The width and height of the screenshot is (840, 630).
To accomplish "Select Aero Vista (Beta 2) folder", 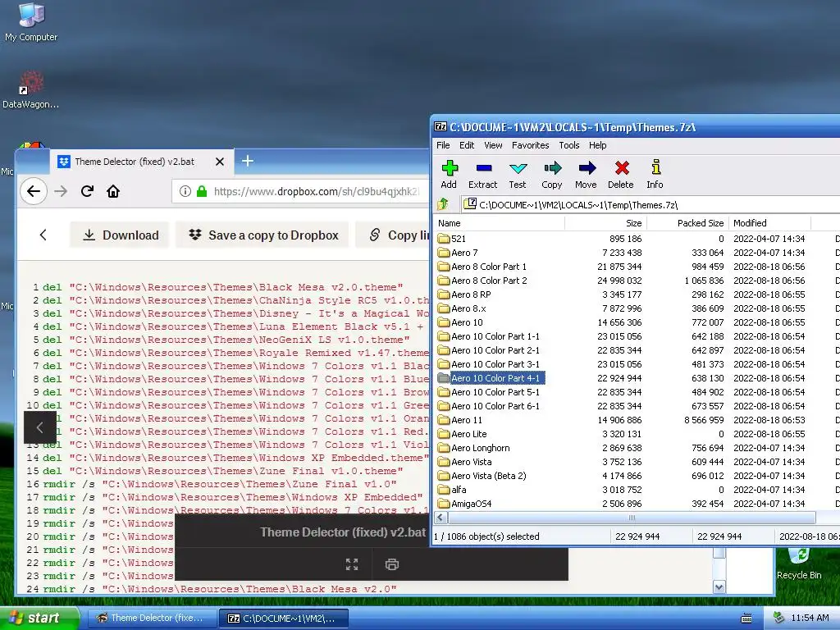I will (482, 475).
